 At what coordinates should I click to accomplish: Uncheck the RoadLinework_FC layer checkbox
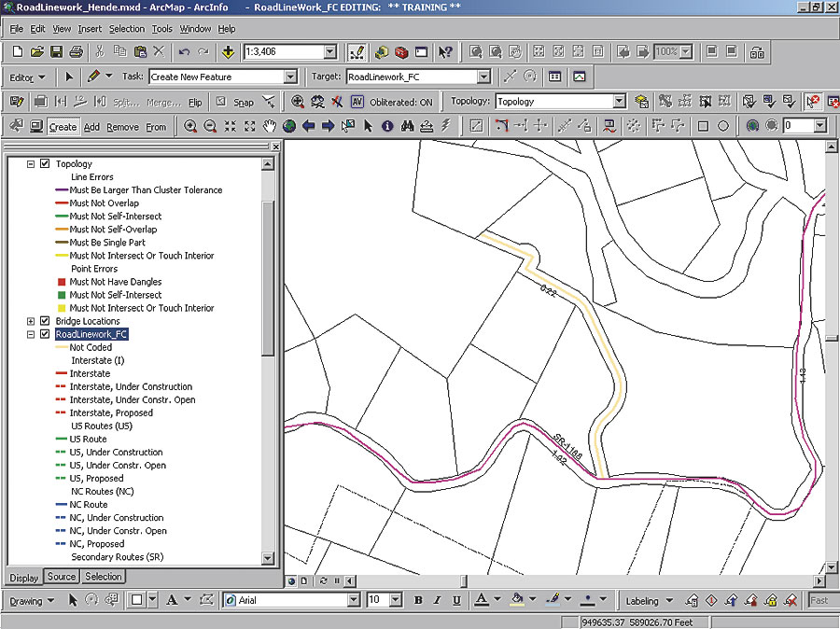click(x=44, y=334)
